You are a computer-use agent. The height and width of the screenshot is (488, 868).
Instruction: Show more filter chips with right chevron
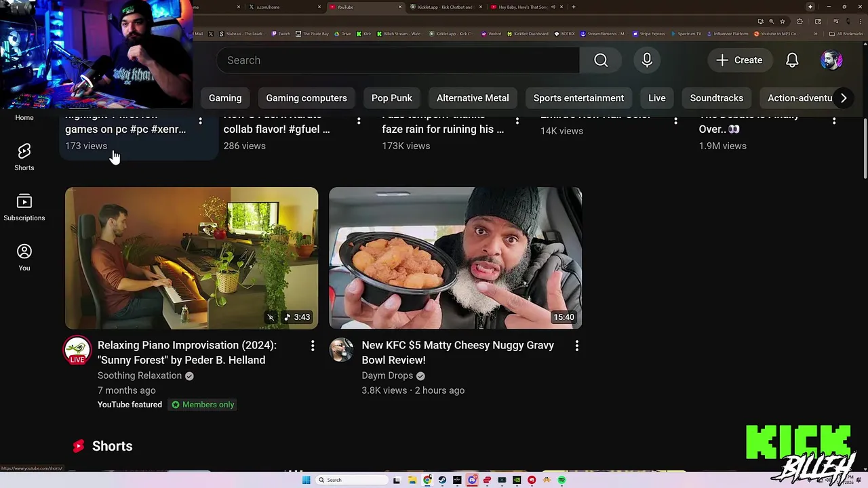click(x=844, y=98)
